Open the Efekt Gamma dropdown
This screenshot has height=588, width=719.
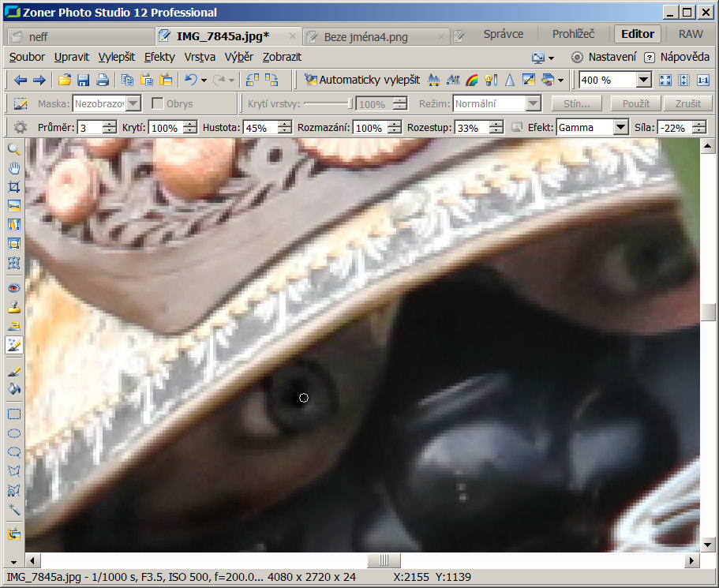[x=620, y=128]
